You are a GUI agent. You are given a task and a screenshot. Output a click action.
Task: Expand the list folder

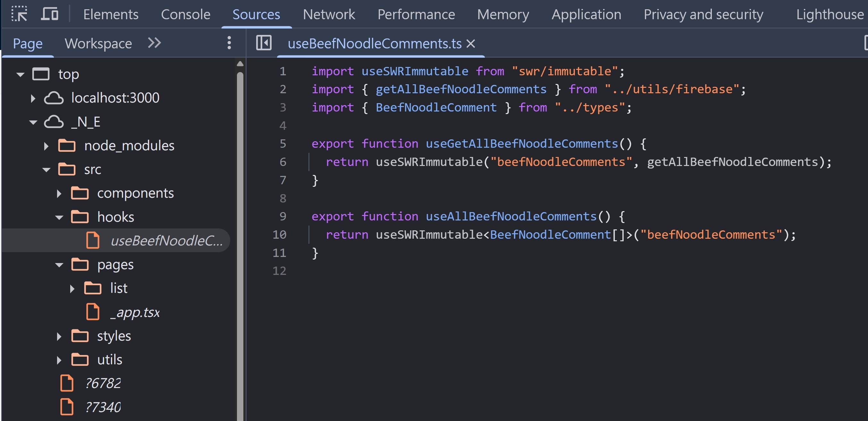[x=72, y=289]
